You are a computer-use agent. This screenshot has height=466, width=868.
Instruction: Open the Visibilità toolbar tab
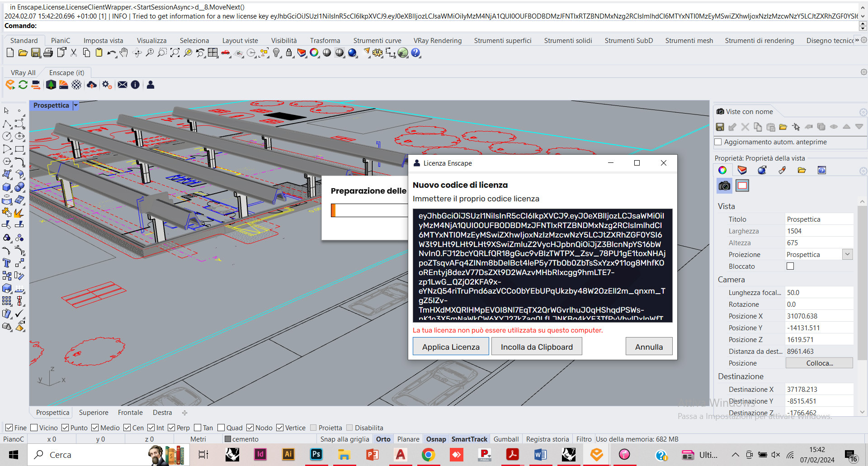tap(284, 41)
